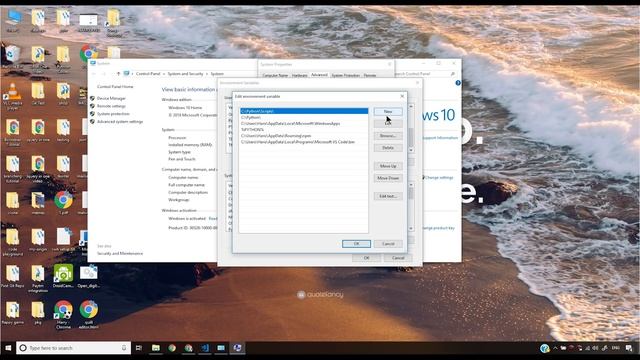Click Control Panel Home link
The height and width of the screenshot is (360, 640).
tap(115, 87)
